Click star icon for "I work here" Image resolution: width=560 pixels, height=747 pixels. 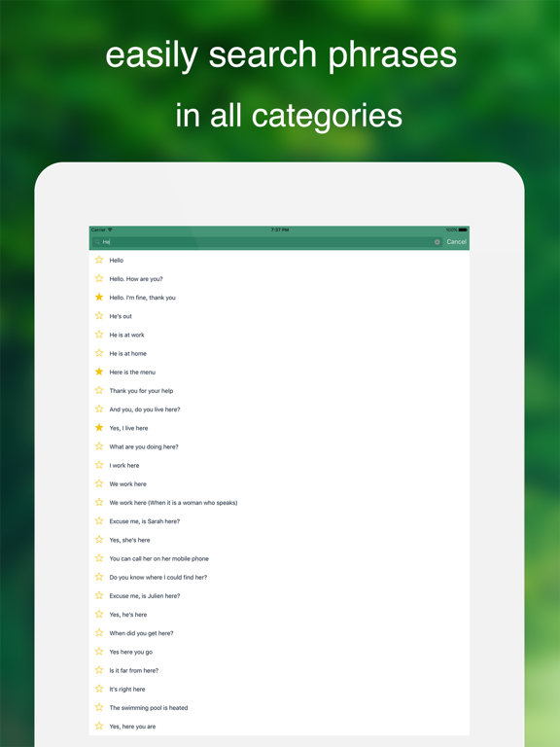99,465
